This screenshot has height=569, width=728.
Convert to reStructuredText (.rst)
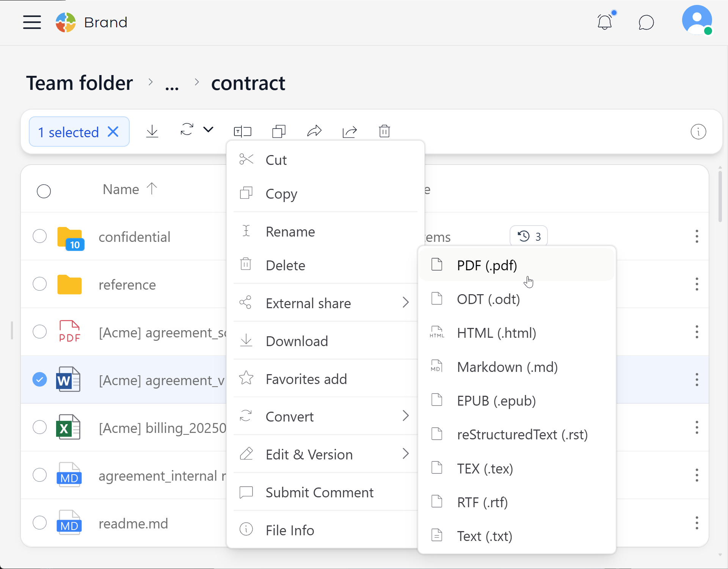[516, 434]
